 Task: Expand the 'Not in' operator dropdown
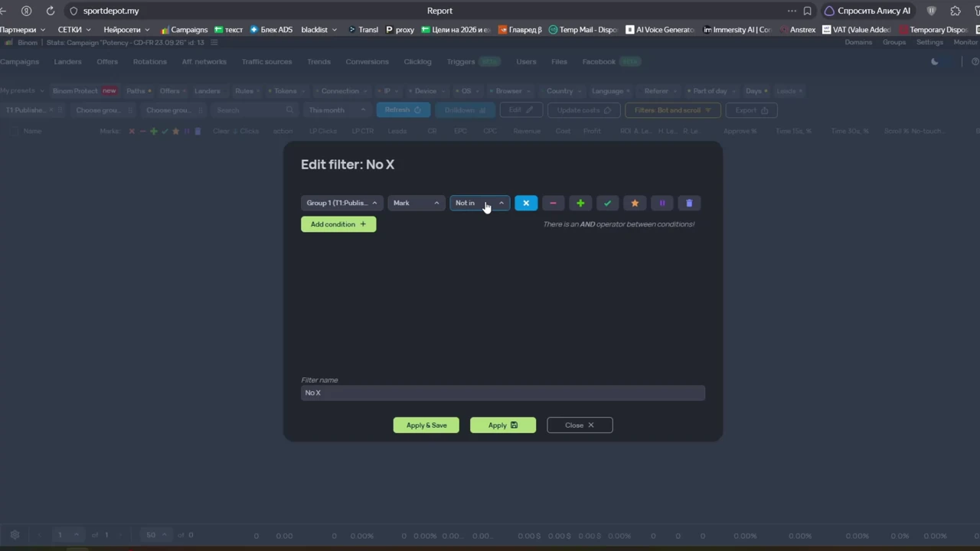point(480,203)
